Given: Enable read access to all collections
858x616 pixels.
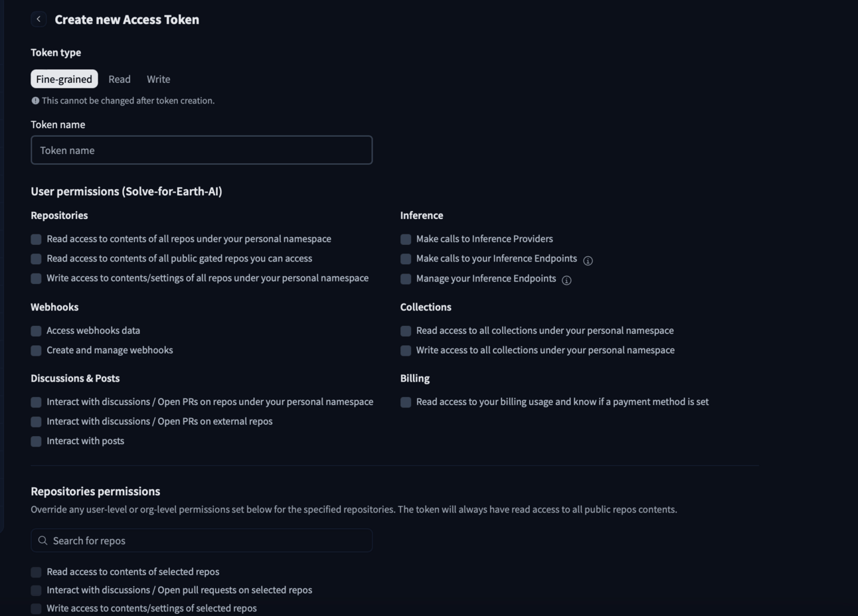Looking at the screenshot, I should click(406, 331).
